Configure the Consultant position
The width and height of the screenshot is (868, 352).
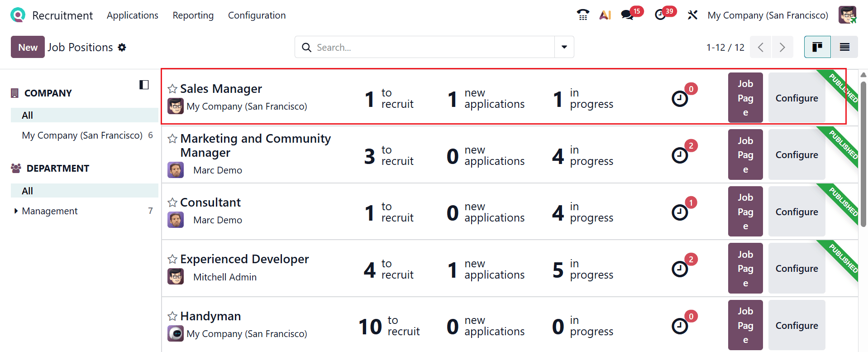tap(797, 211)
